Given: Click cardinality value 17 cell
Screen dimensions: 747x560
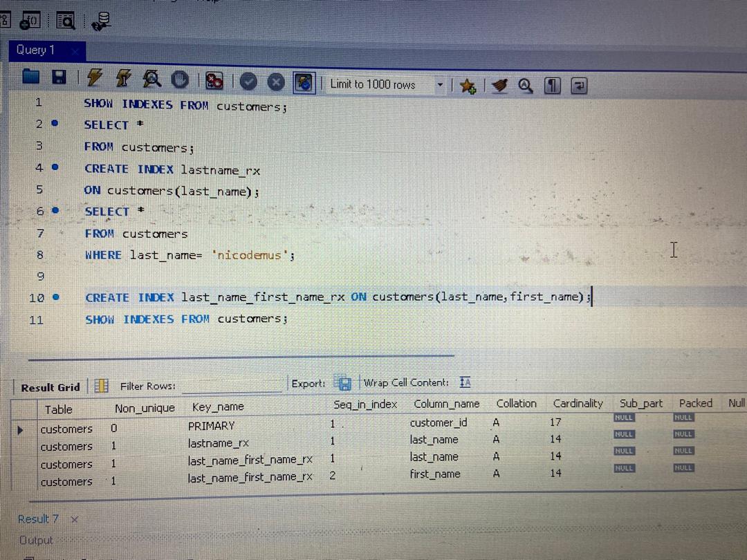Looking at the screenshot, I should point(555,422).
